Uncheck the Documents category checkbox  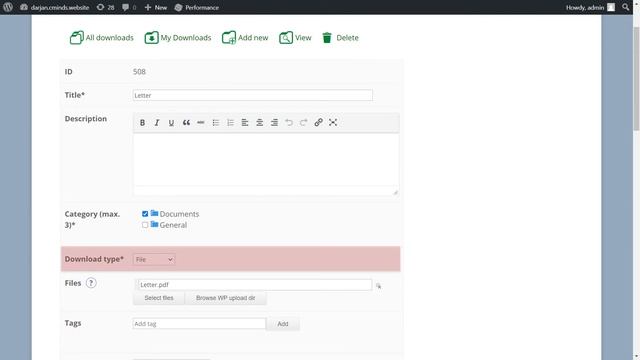click(145, 214)
